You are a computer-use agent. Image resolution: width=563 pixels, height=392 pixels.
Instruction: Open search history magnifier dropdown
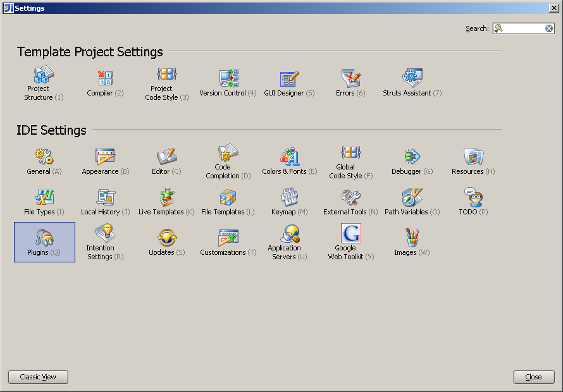[x=498, y=28]
